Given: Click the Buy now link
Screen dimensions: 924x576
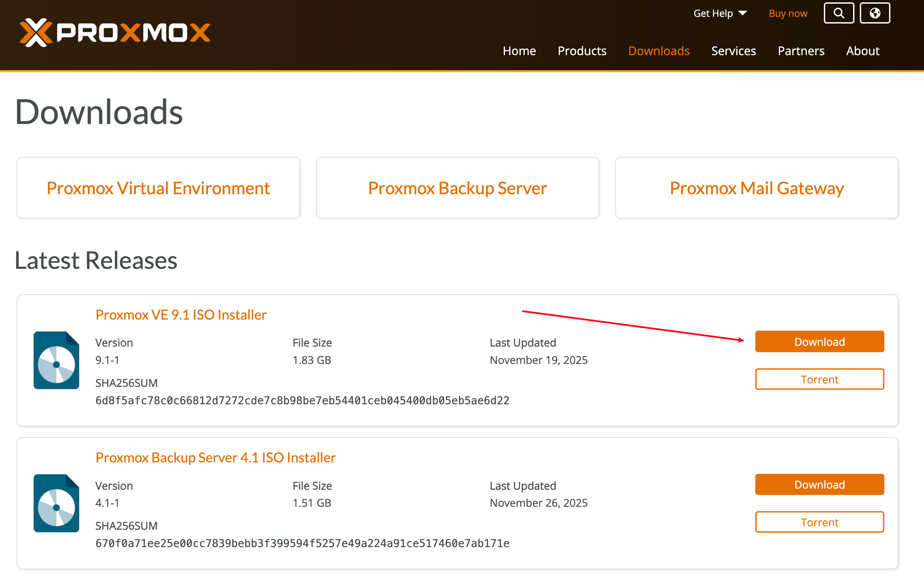Looking at the screenshot, I should coord(788,13).
